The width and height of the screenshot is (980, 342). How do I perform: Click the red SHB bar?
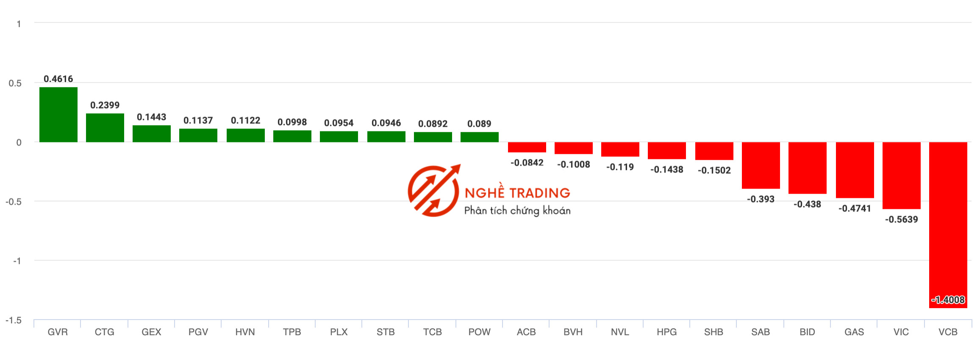pyautogui.click(x=714, y=151)
